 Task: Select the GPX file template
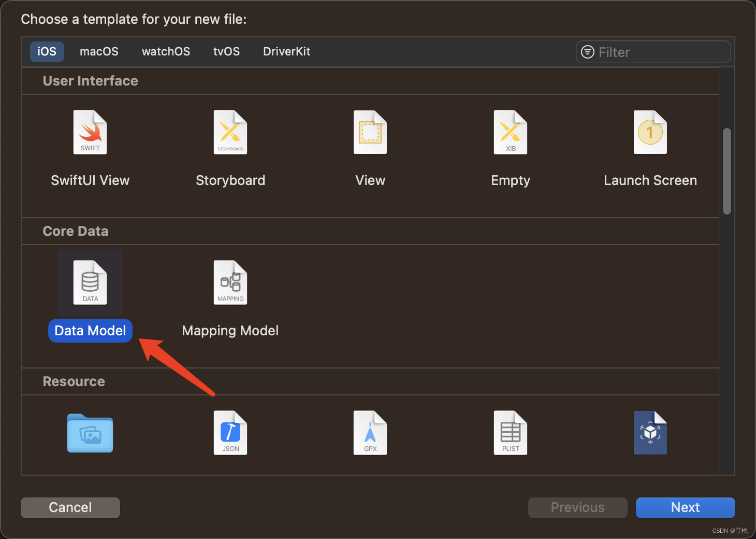pos(370,433)
